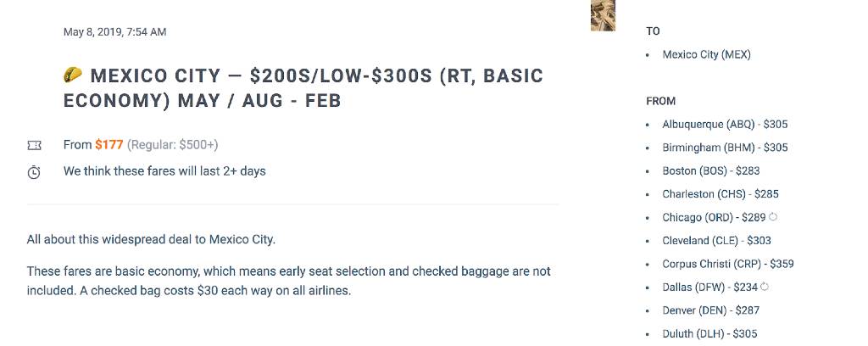This screenshot has height=346, width=868.
Task: Choose the Charleston (CHS) - $285 fare
Action: point(720,194)
